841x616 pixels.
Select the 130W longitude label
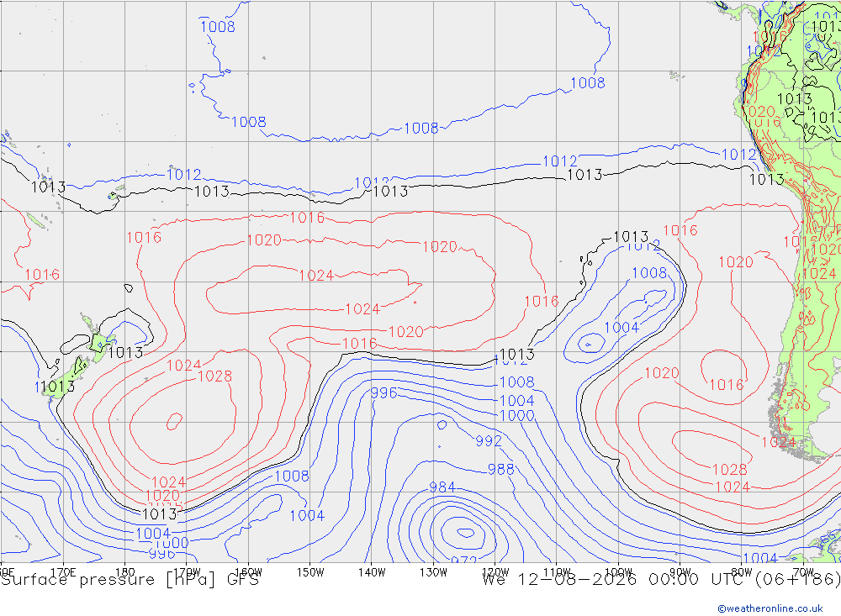click(433, 572)
